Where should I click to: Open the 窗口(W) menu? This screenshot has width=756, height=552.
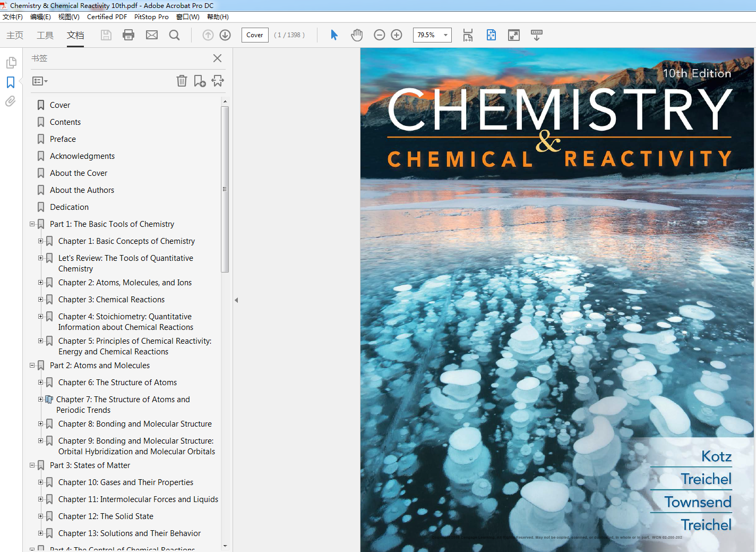point(188,17)
